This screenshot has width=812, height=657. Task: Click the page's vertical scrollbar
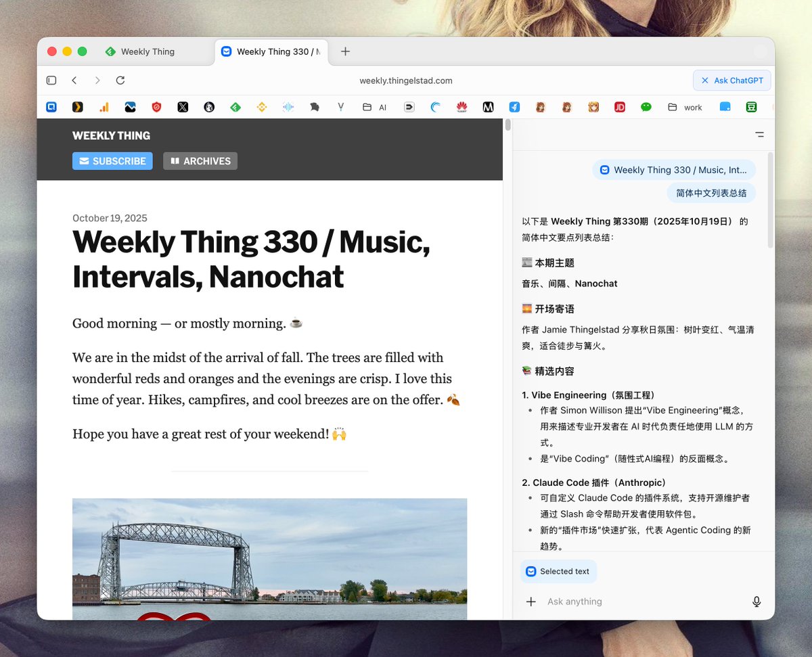[x=508, y=126]
